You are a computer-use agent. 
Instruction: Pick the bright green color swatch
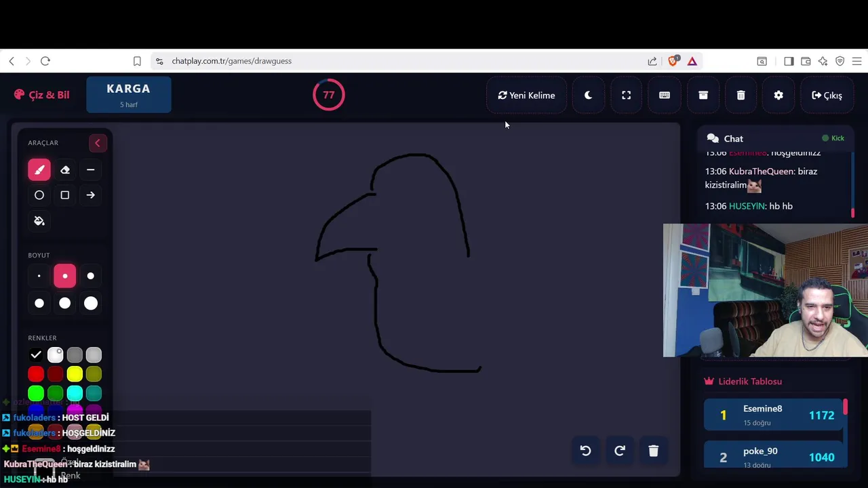tap(36, 393)
